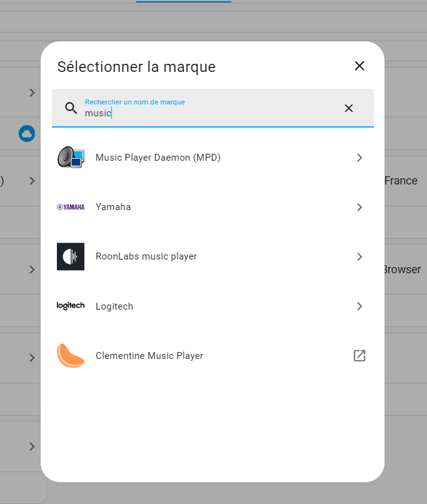Click the Yamaha brand logo

71,207
